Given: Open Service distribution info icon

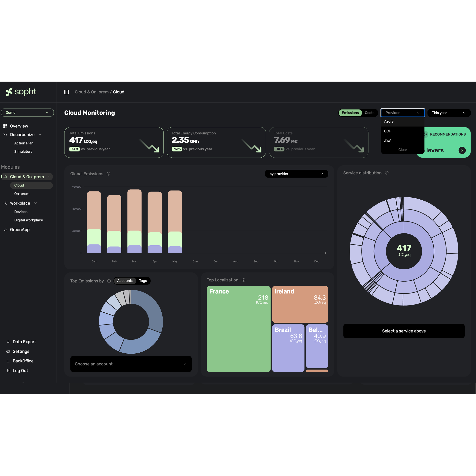Looking at the screenshot, I should (387, 173).
